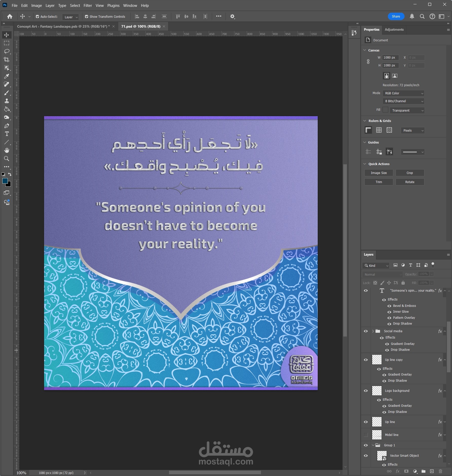Uncheck the Auto-Select checkbox
Image resolution: width=452 pixels, height=476 pixels.
(37, 17)
